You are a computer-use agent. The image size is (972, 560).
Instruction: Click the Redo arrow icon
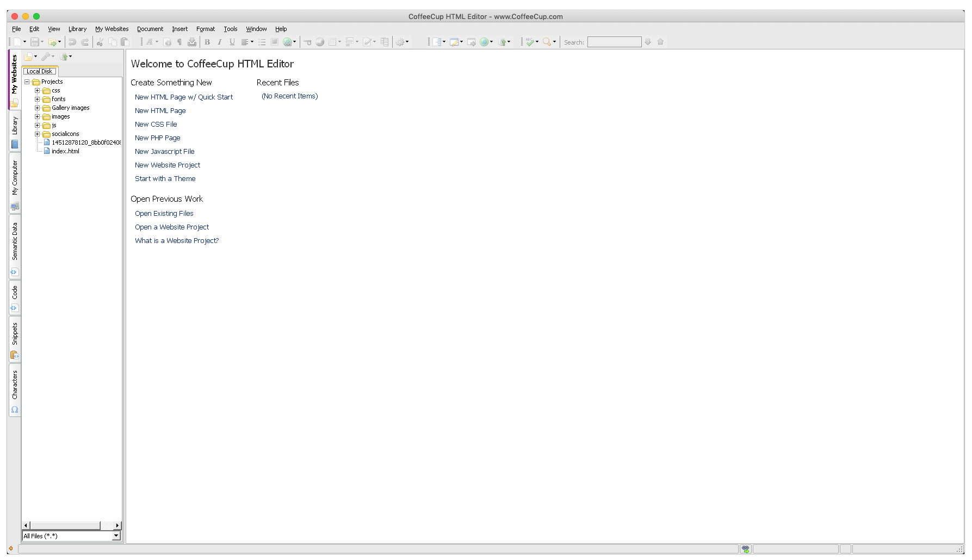pyautogui.click(x=85, y=42)
